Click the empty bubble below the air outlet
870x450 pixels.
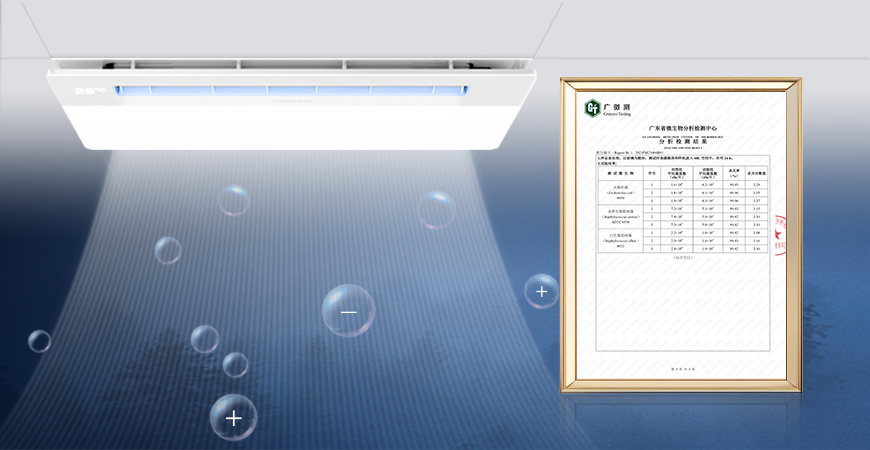click(x=233, y=200)
